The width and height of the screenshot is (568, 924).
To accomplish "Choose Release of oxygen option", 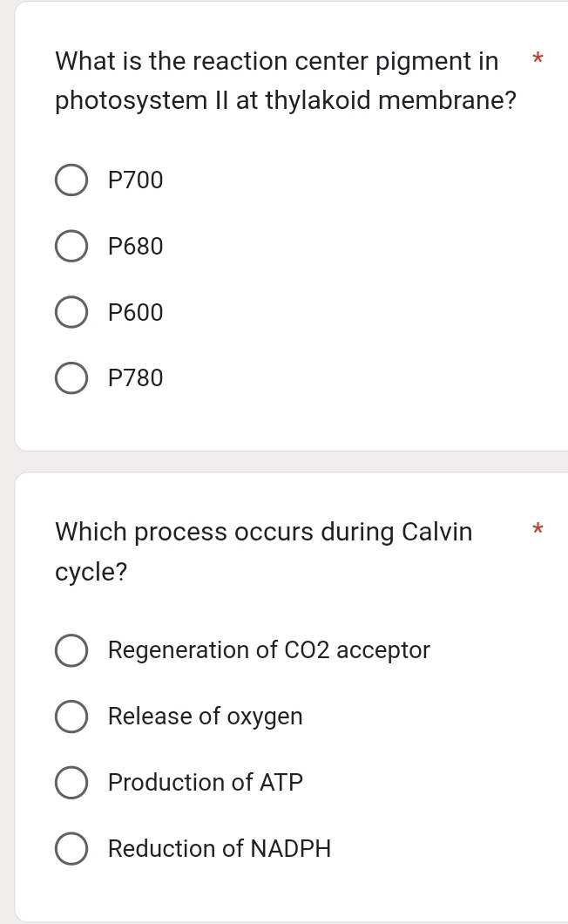I will [x=71, y=716].
